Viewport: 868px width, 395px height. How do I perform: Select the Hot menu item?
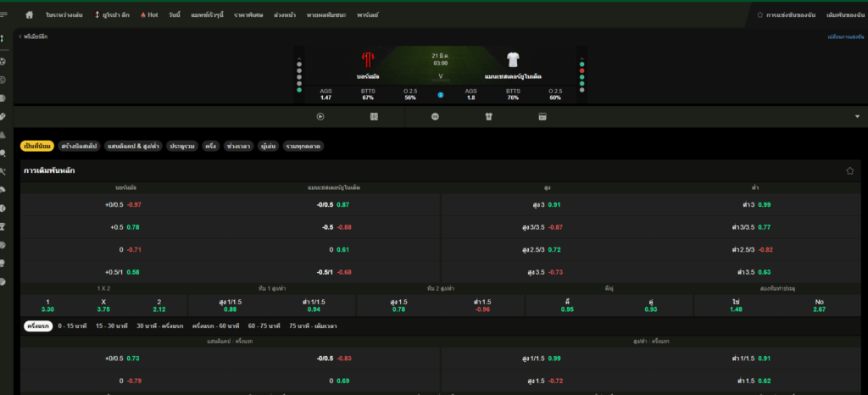point(149,15)
